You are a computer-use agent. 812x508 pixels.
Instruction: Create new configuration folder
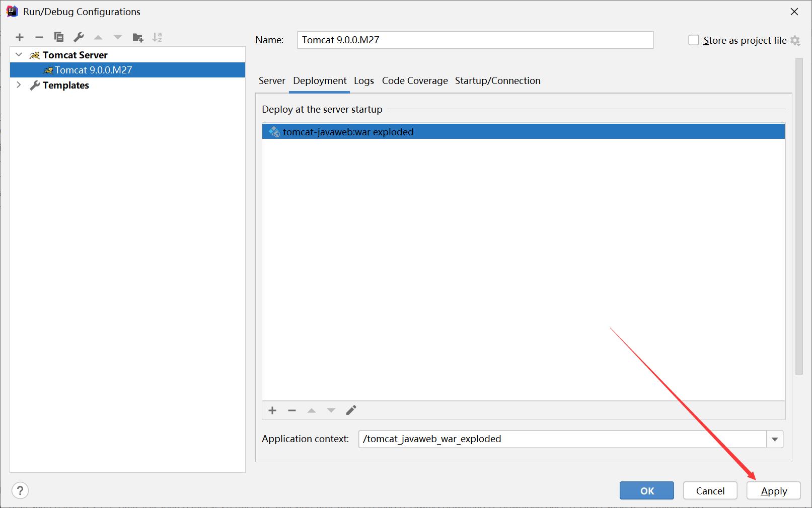point(137,37)
